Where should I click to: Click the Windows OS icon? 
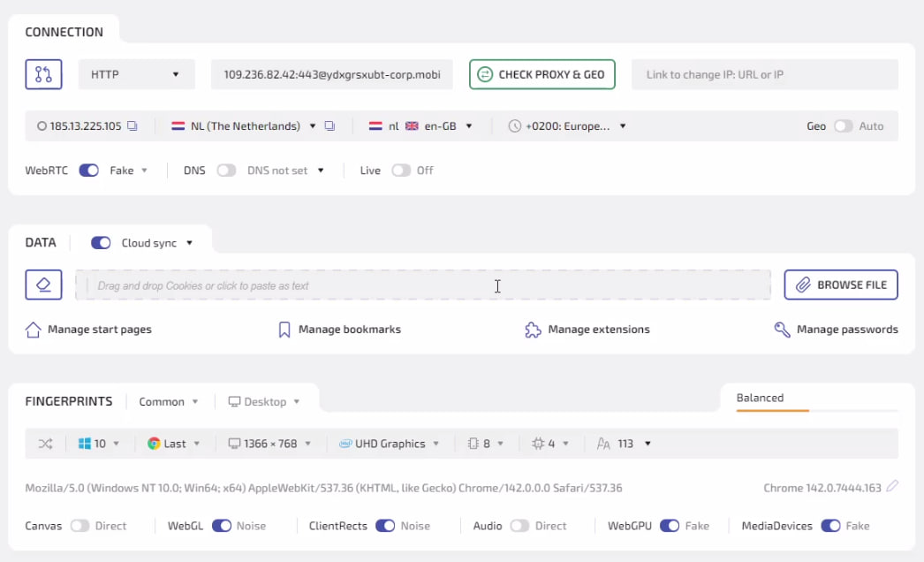(84, 444)
